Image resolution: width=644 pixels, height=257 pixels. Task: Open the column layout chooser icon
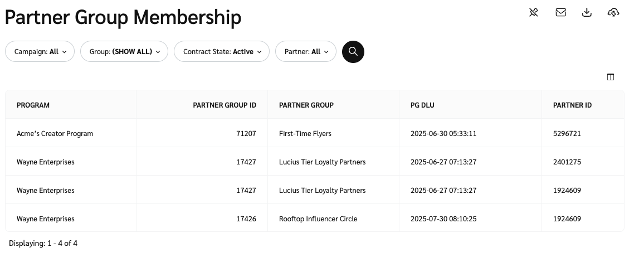[611, 77]
